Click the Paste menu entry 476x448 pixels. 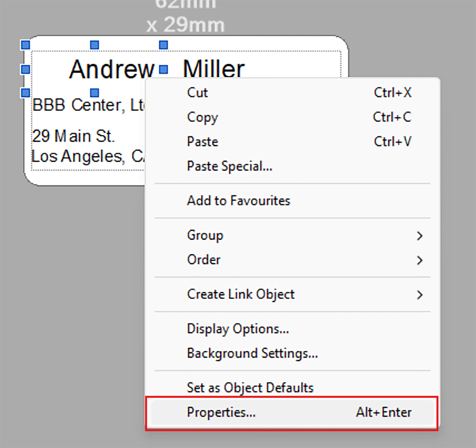(x=203, y=142)
